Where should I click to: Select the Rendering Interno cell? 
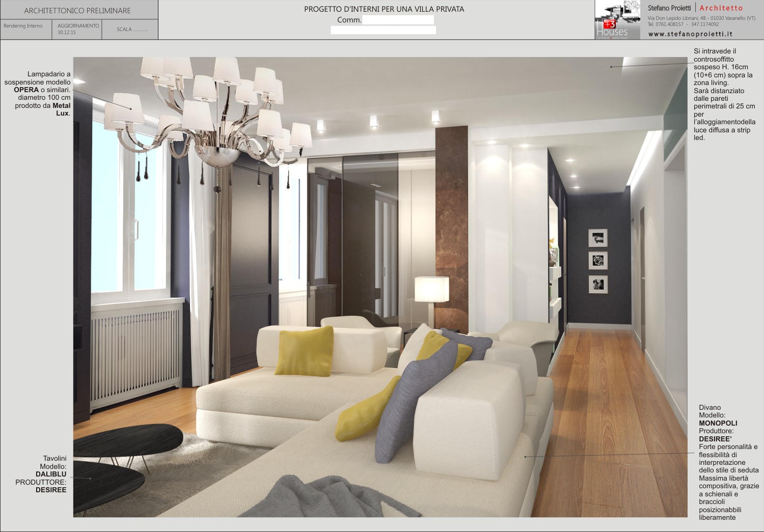(x=26, y=30)
